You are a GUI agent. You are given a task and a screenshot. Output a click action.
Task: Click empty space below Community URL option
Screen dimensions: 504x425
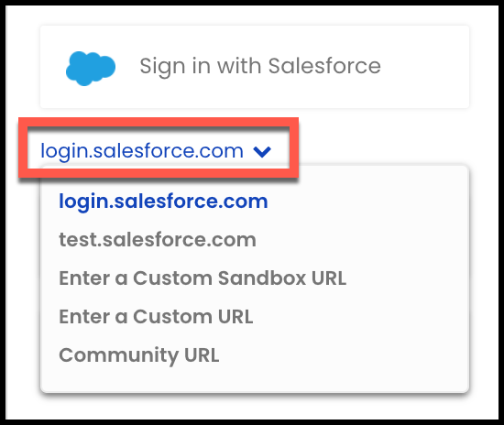coord(254,380)
